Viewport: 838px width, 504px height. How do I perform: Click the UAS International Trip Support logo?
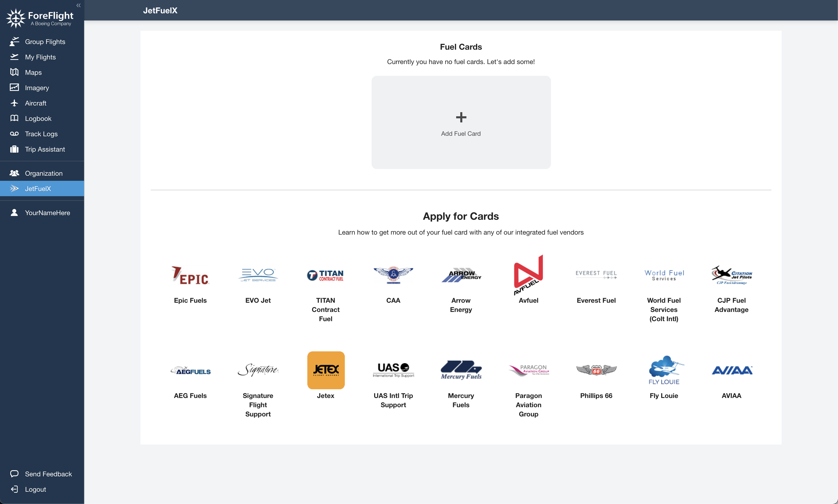(x=393, y=370)
